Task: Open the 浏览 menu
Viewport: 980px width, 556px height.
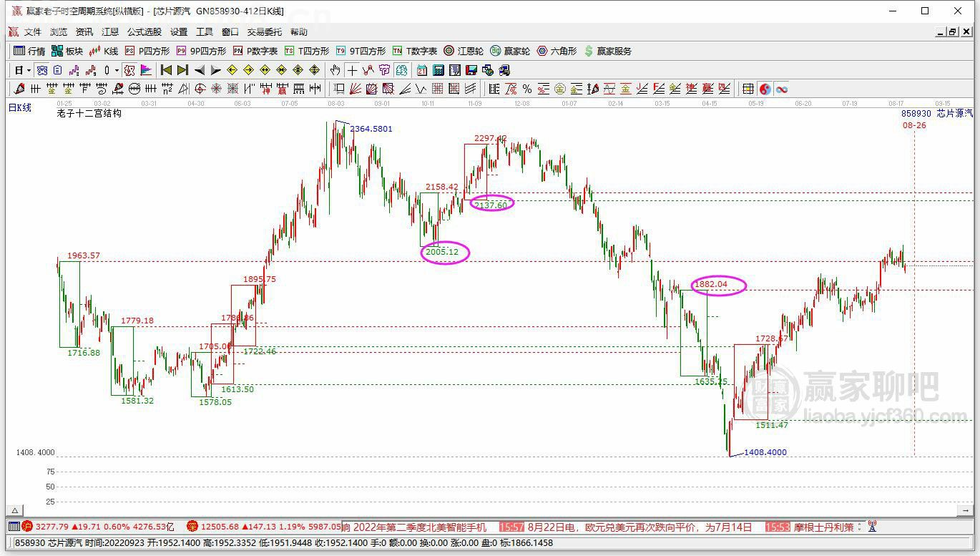Action: coord(59,32)
